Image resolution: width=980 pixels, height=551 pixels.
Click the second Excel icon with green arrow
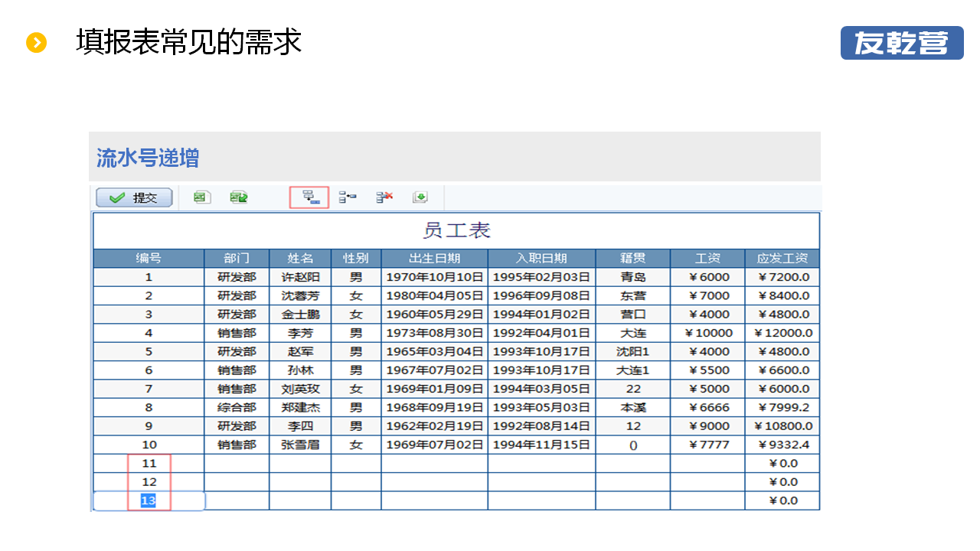point(239,197)
